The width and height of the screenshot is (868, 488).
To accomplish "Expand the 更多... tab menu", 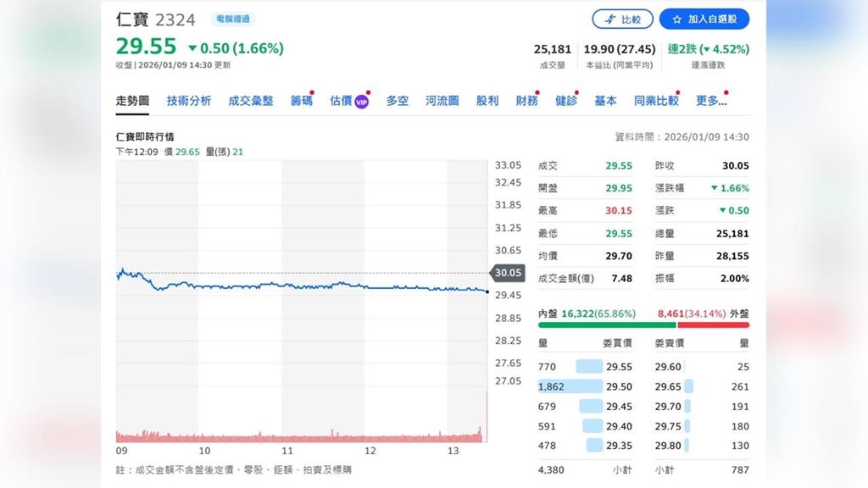I will coord(710,101).
